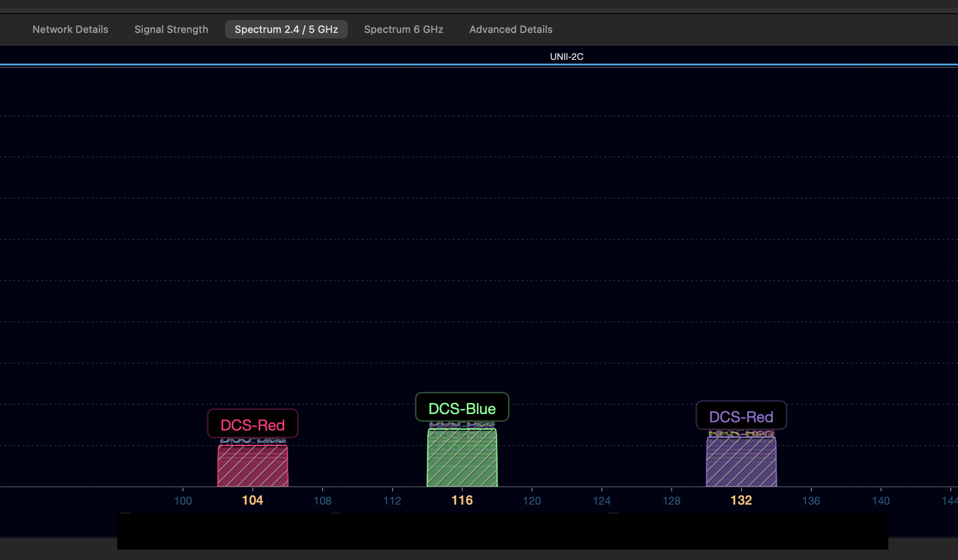Click channel 100 on the axis
Screen dimensions: 958x560
[183, 501]
